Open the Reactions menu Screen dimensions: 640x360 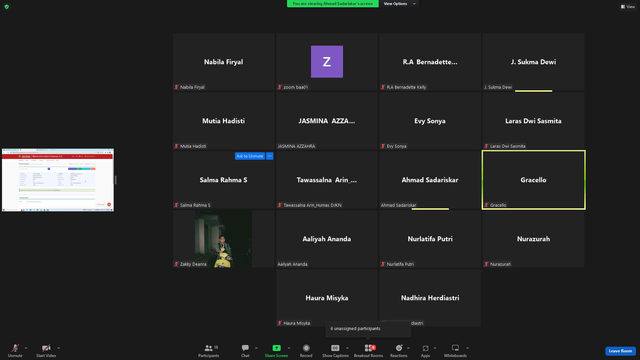click(x=399, y=350)
